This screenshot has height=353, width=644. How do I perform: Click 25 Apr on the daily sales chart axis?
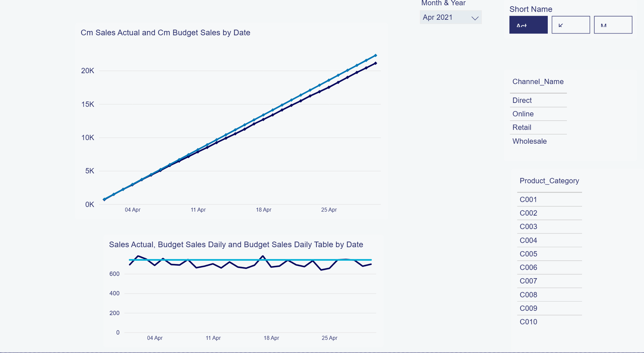pyautogui.click(x=329, y=338)
